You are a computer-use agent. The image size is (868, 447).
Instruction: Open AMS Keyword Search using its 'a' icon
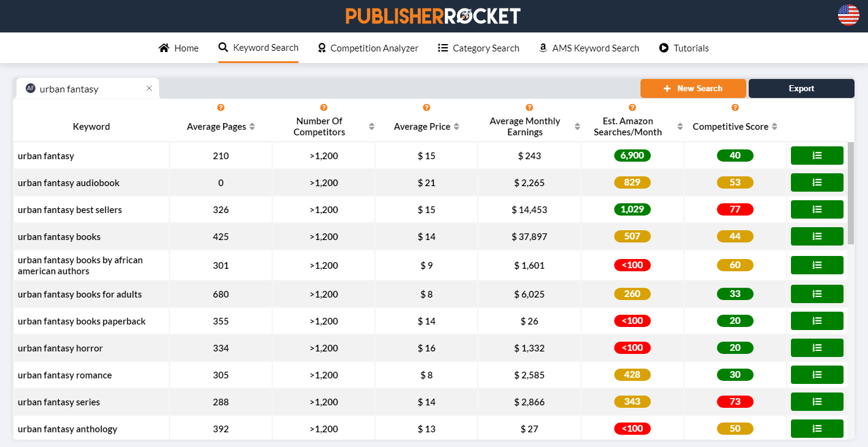(x=543, y=47)
